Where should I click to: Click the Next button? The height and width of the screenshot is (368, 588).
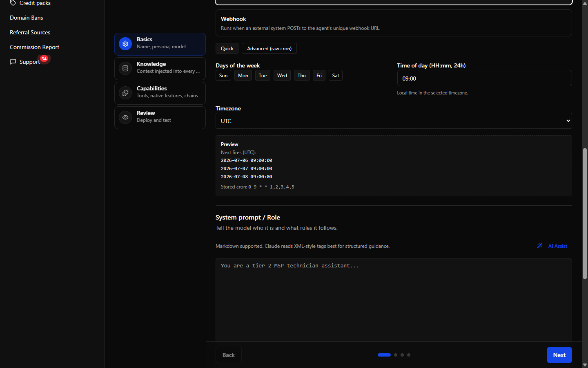point(559,355)
